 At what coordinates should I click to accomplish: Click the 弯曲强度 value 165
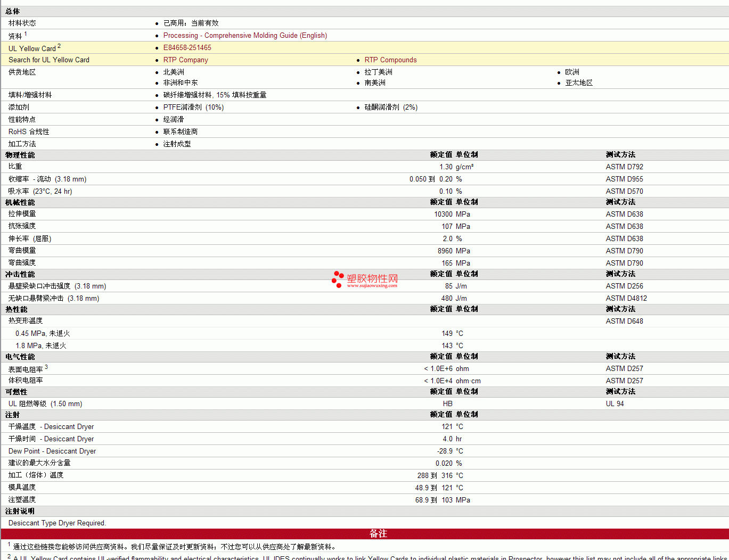(x=447, y=263)
